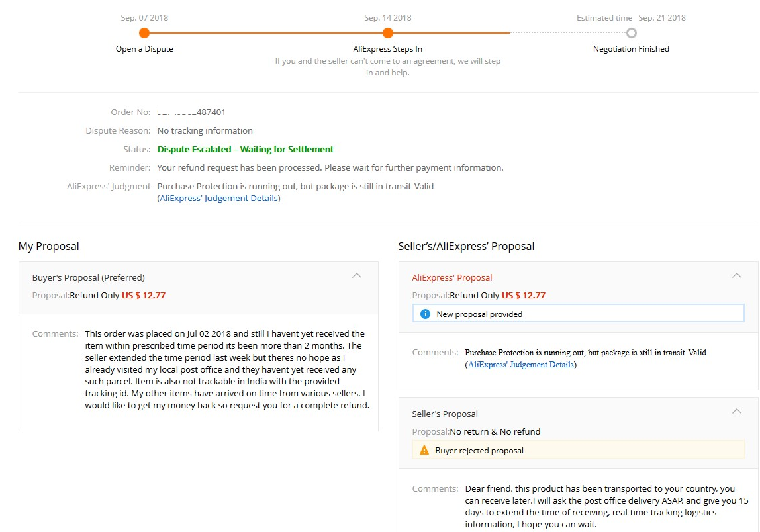Click the 'My Proposal' heading
760x532 pixels.
[x=48, y=246]
